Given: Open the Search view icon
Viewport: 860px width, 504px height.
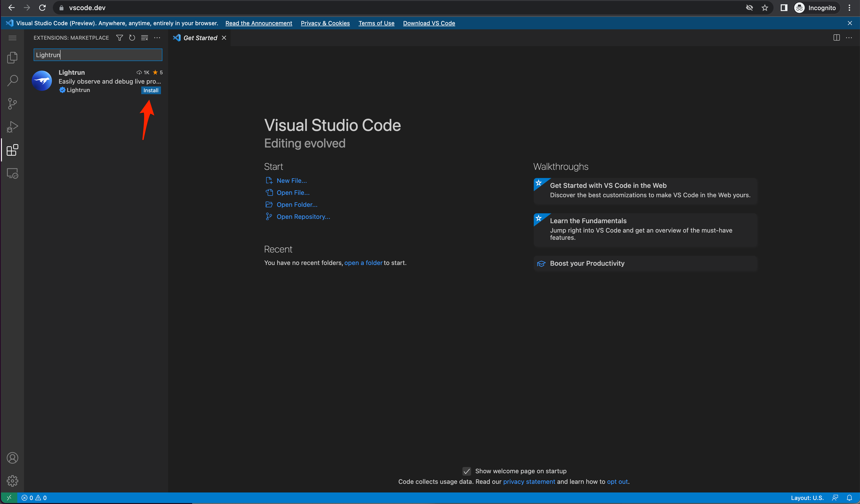Looking at the screenshot, I should coord(12,80).
